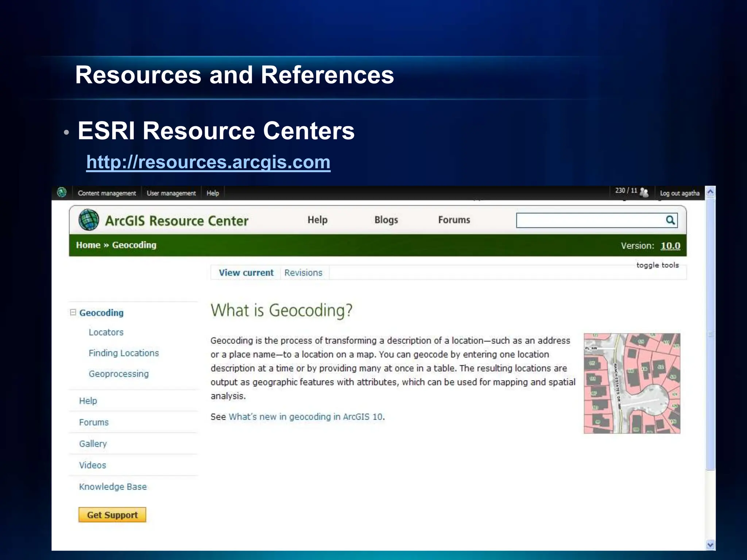Select Geocoding in the sidebar tree
This screenshot has height=560, width=747.
(x=101, y=313)
